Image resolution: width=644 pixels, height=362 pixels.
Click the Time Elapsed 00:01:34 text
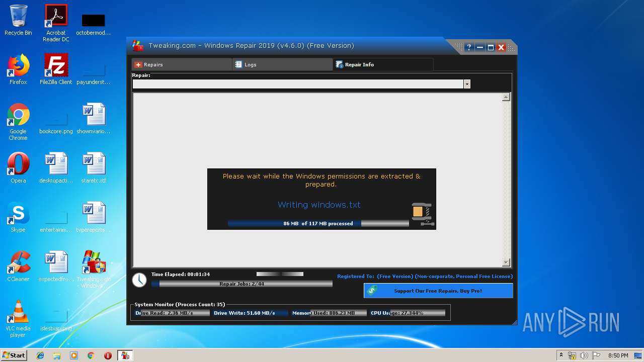[x=181, y=274]
